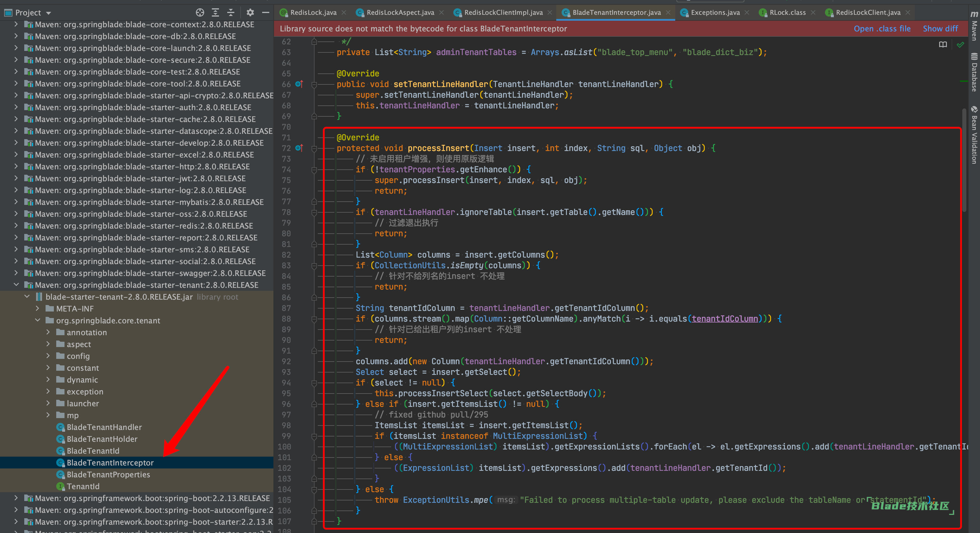Image resolution: width=980 pixels, height=533 pixels.
Task: Collapse blade-starter-tenant-2.8.0.RELEASE.jar node
Action: pyautogui.click(x=27, y=297)
